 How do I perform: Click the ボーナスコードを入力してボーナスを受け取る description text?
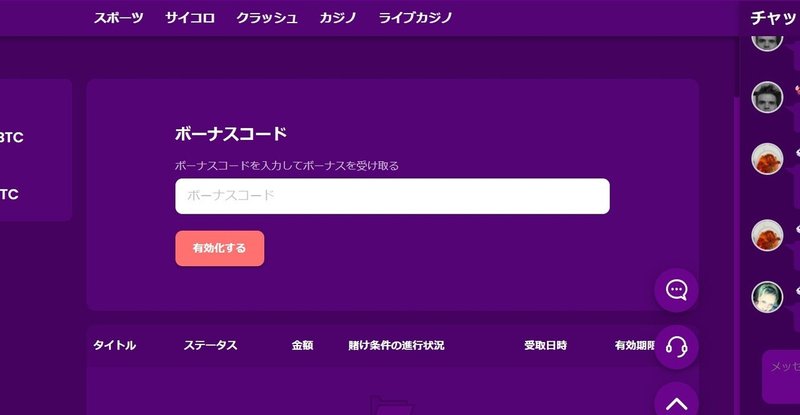[x=287, y=165]
